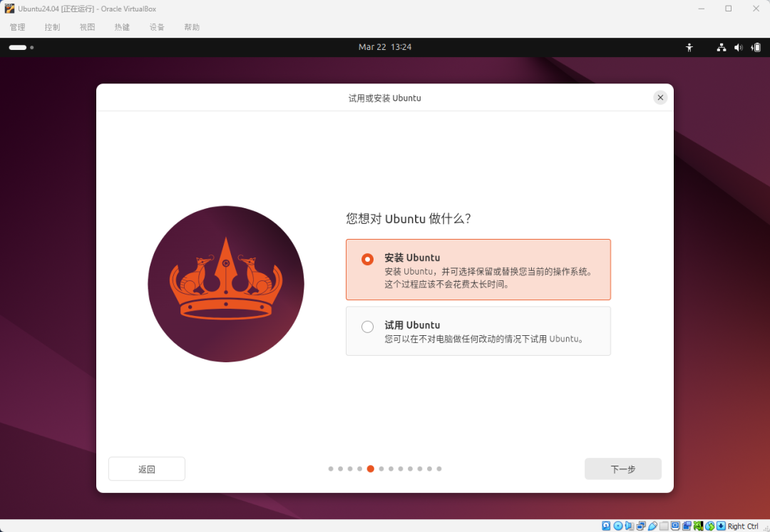770x532 pixels.
Task: Open the audio device icon in VirtualBox status bar
Action: pyautogui.click(x=628, y=526)
